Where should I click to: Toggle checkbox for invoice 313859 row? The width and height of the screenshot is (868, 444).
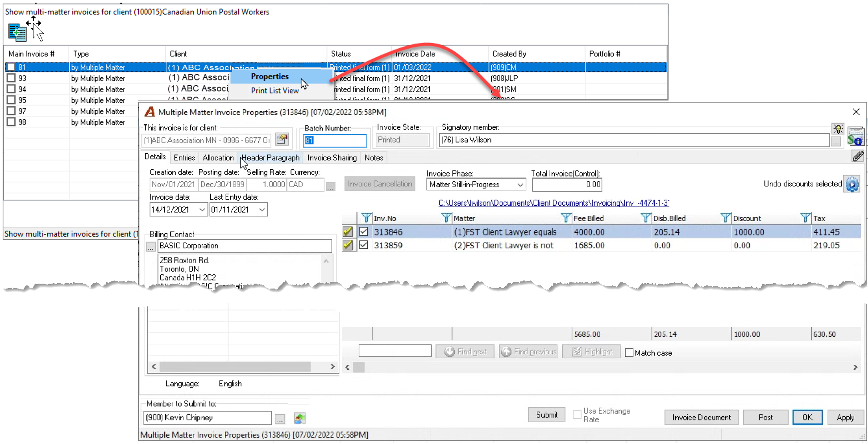click(364, 245)
